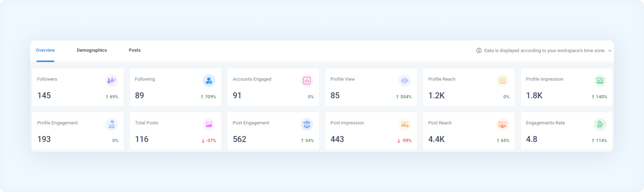Screen dimensions: 644x192
Task: Click the Post Reach 4.4K value
Action: (436, 139)
